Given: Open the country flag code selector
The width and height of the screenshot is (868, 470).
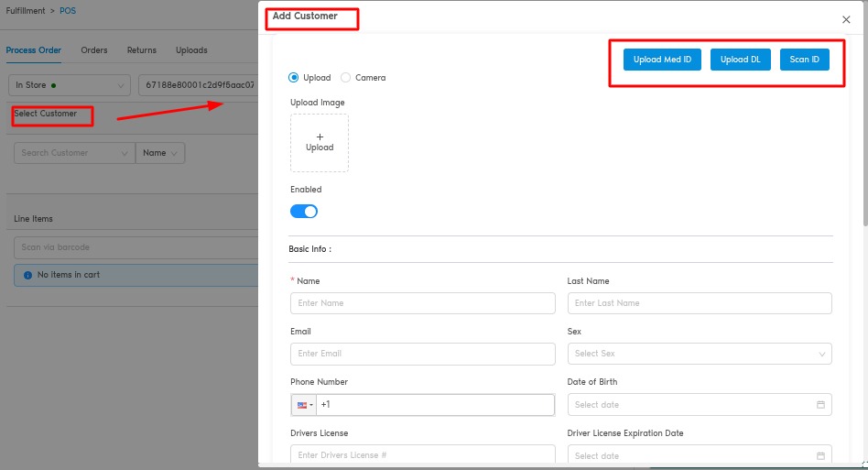Looking at the screenshot, I should 304,405.
